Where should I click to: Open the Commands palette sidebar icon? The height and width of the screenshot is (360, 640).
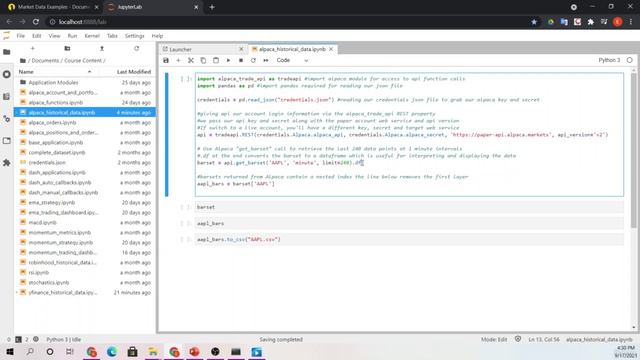7,97
